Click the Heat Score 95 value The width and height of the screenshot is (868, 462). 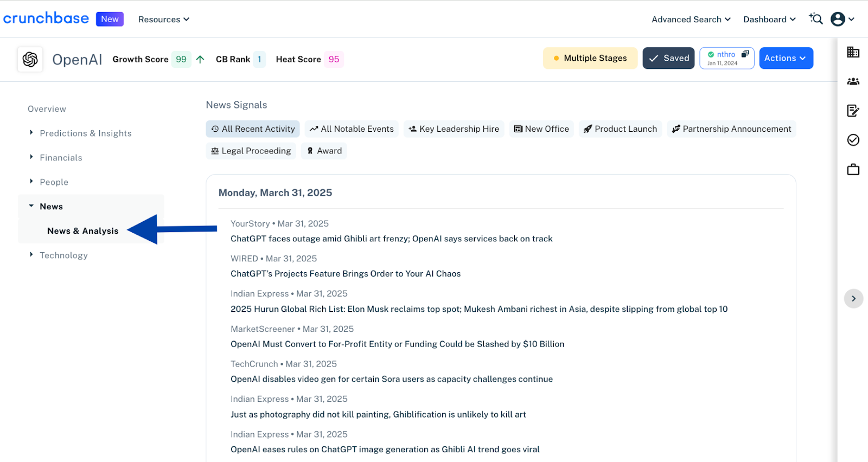pyautogui.click(x=334, y=59)
